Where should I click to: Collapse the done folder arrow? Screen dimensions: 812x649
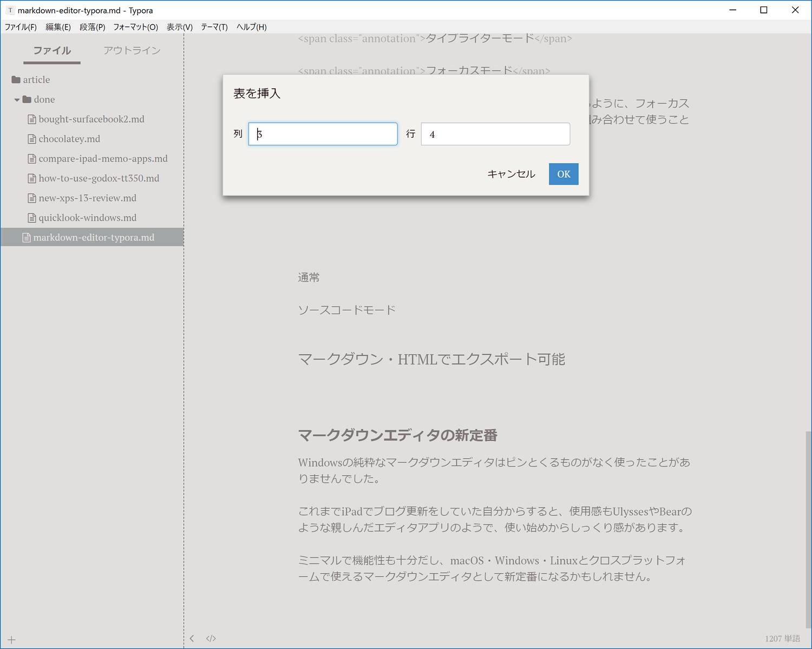(17, 100)
